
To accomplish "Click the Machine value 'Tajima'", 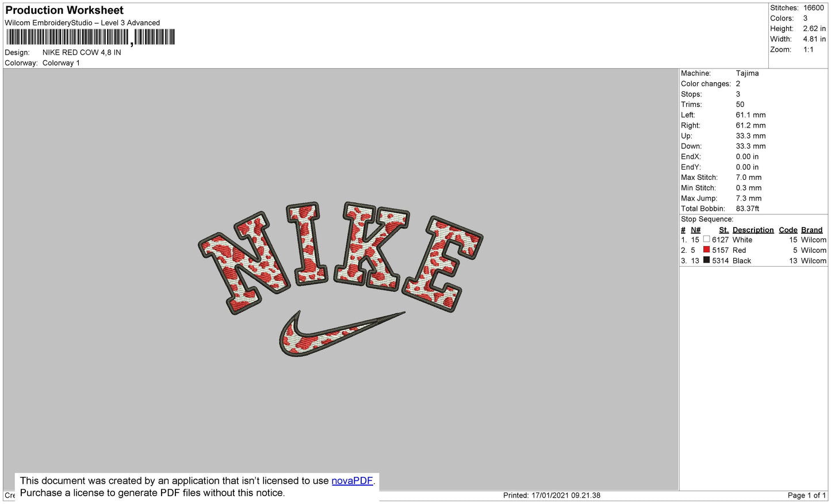I will (x=747, y=74).
